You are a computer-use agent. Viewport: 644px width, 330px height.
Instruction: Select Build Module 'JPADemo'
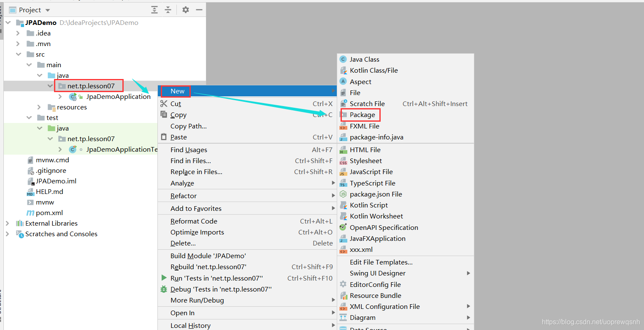pos(247,256)
